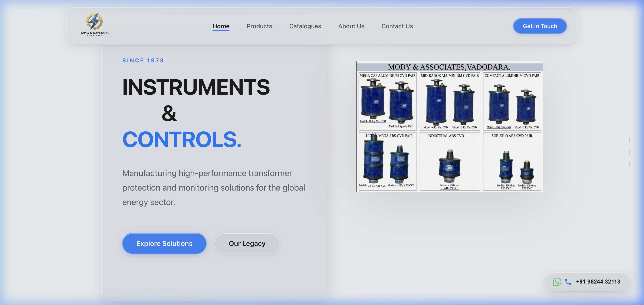Click the blue phone icon

568,282
